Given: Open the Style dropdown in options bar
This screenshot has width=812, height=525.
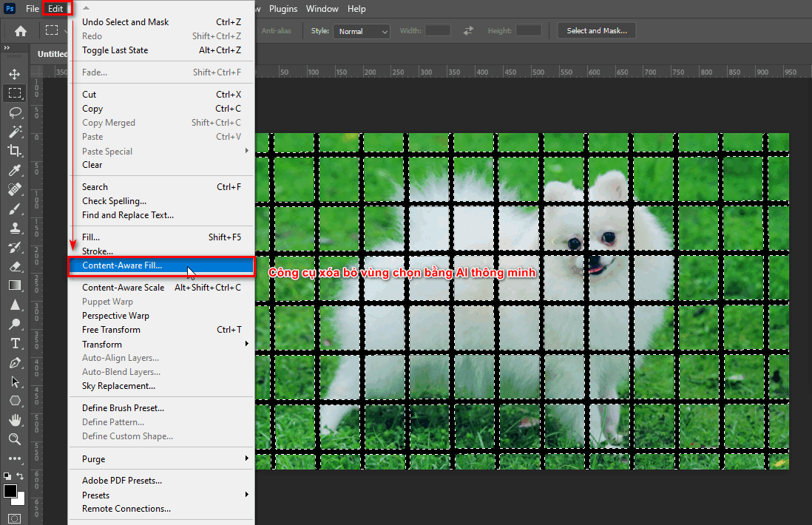Looking at the screenshot, I should pos(361,31).
